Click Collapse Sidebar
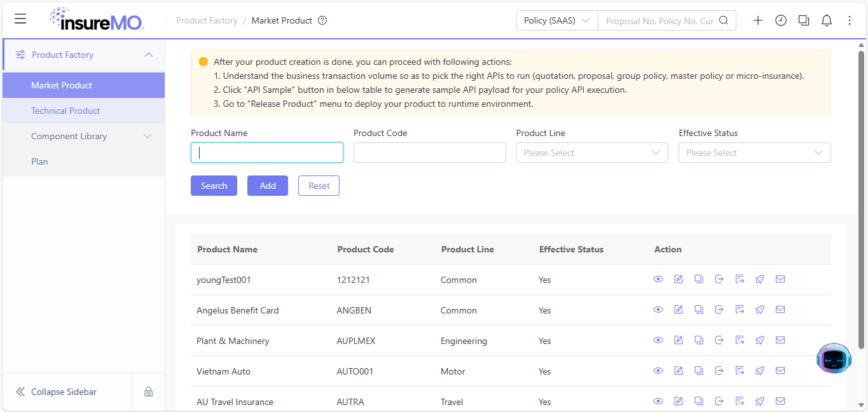Viewport: 868px width, 412px height. click(x=64, y=392)
